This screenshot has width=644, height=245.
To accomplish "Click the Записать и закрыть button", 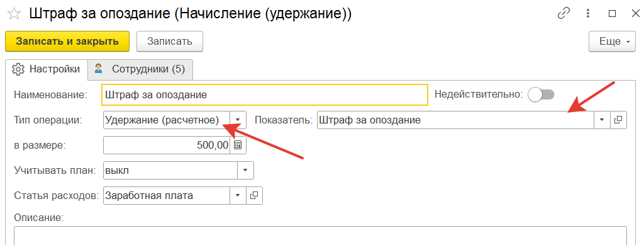I will tap(67, 42).
